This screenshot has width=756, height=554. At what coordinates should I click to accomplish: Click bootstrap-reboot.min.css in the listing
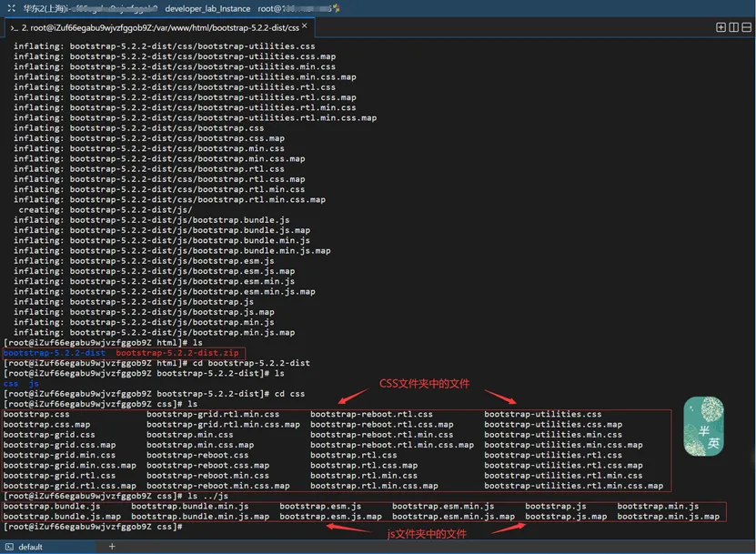(x=207, y=476)
